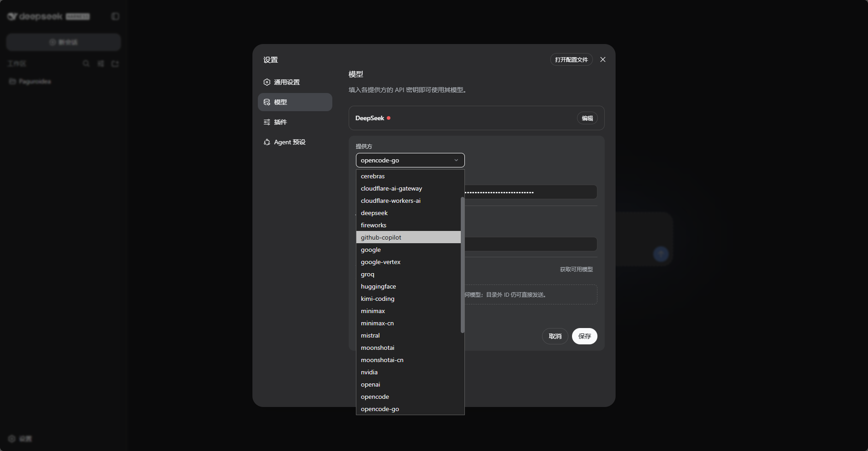The width and height of the screenshot is (868, 451).
Task: Click the search icon in the background sidebar
Action: (x=86, y=64)
